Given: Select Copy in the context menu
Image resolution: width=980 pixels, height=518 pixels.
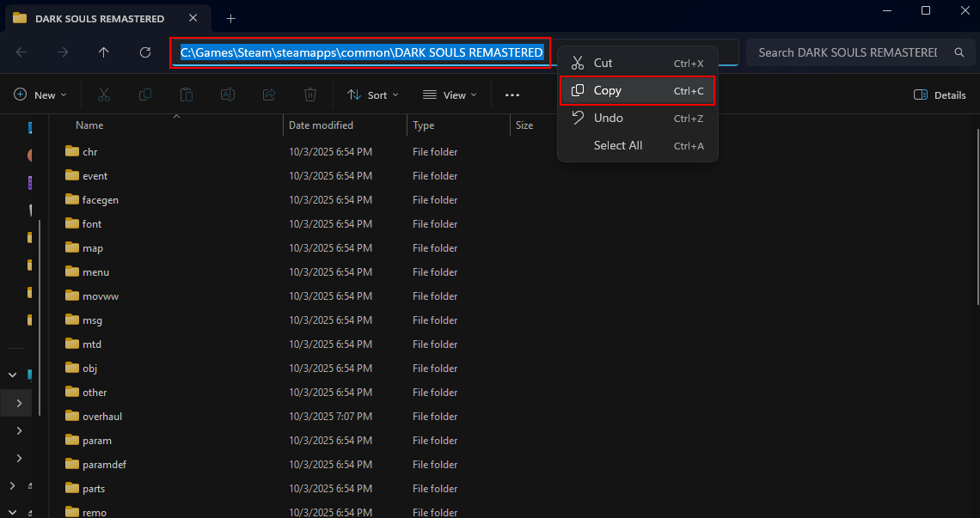Looking at the screenshot, I should (638, 90).
